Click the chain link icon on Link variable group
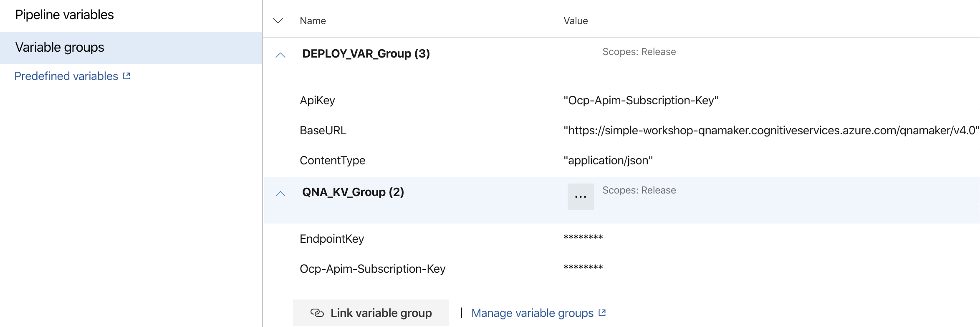 (x=317, y=313)
